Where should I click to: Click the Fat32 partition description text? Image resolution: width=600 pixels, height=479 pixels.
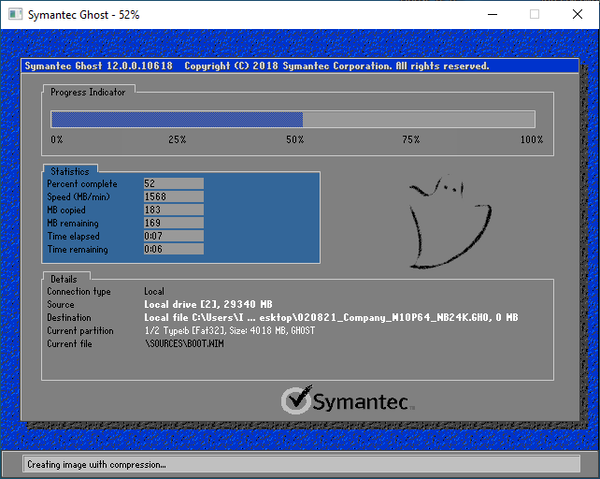click(x=230, y=331)
